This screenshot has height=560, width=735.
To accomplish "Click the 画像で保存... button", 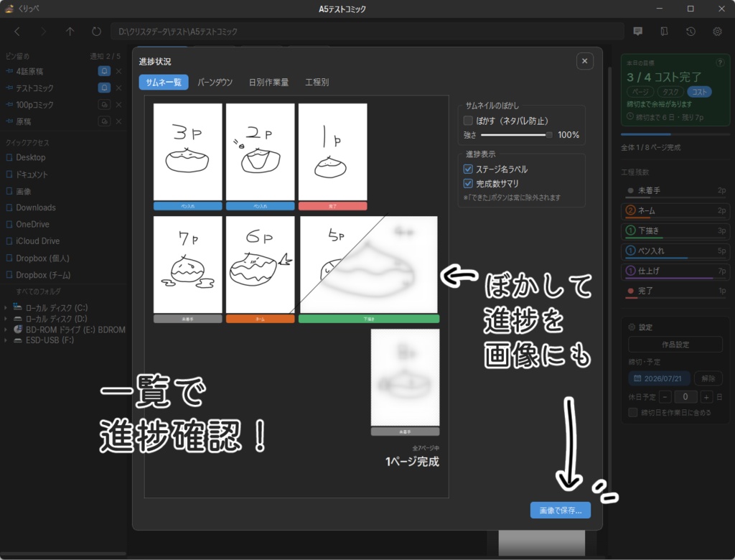I will (x=560, y=510).
